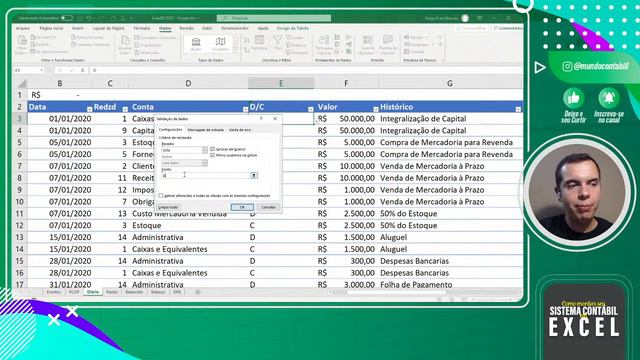Click the user account avatar in title bar
Image resolution: width=640 pixels, height=360 pixels.
click(465, 18)
